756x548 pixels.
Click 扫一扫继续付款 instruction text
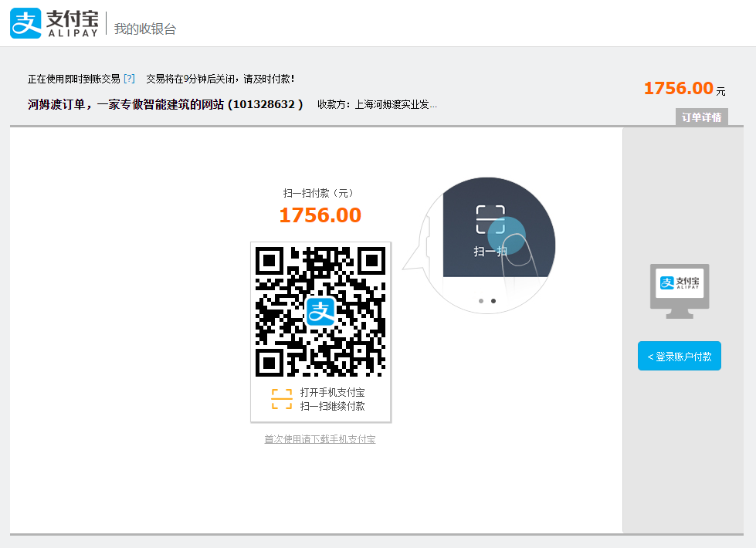click(x=332, y=406)
